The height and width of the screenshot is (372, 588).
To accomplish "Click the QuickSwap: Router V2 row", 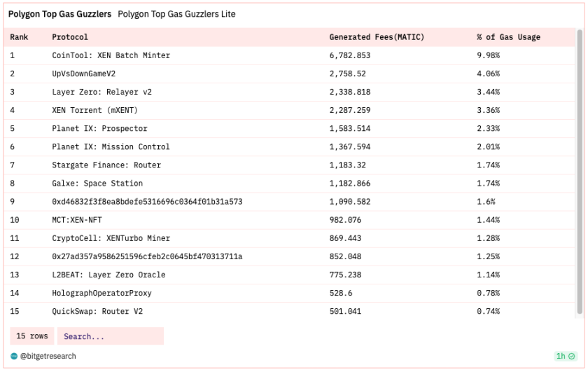I will click(x=289, y=311).
